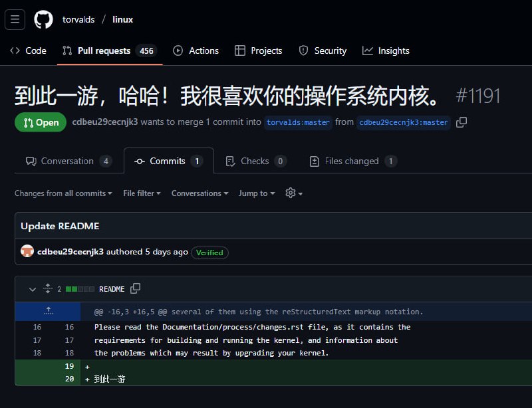Switch to the Insights tab

tap(386, 51)
